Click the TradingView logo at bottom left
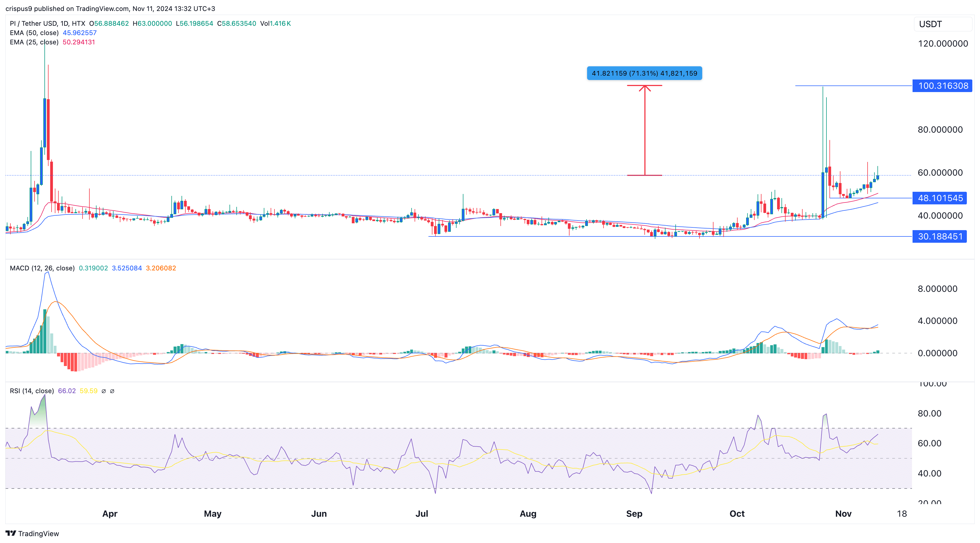The image size is (980, 543). 32,533
